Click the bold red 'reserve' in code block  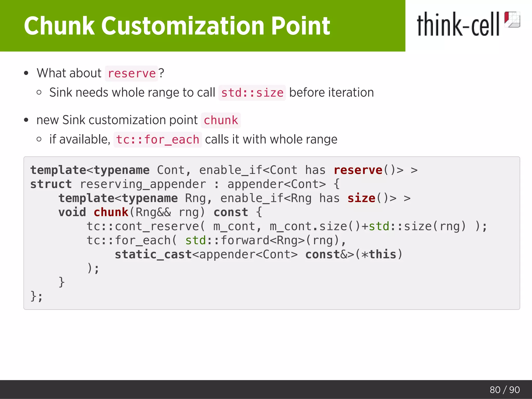(x=358, y=170)
